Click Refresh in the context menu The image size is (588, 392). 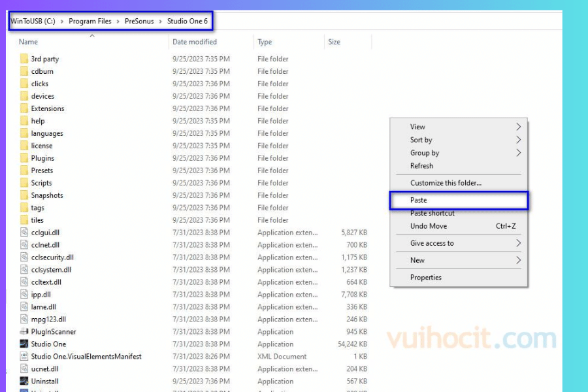coord(421,166)
